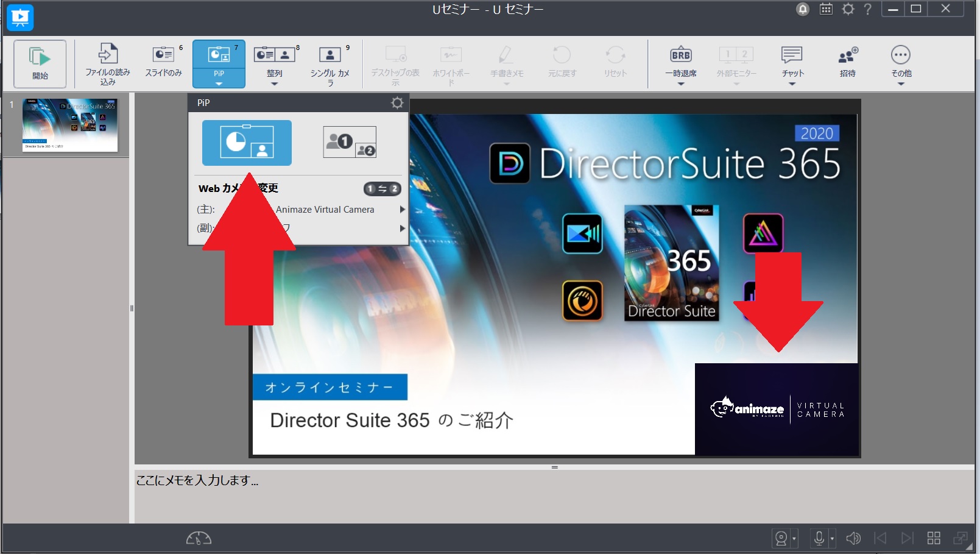Screen dimensions: 980x554
Task: Open the 招待 invite dialog
Action: 848,61
